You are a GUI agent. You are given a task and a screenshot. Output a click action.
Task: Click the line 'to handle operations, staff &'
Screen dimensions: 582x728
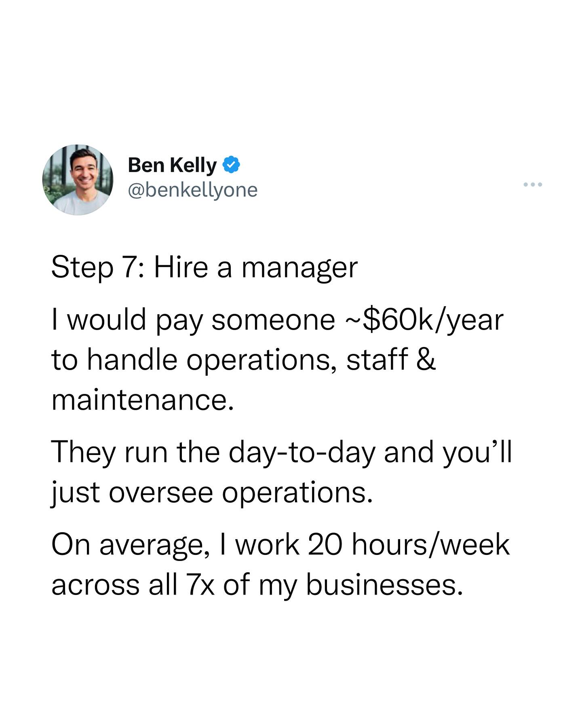coord(244,360)
